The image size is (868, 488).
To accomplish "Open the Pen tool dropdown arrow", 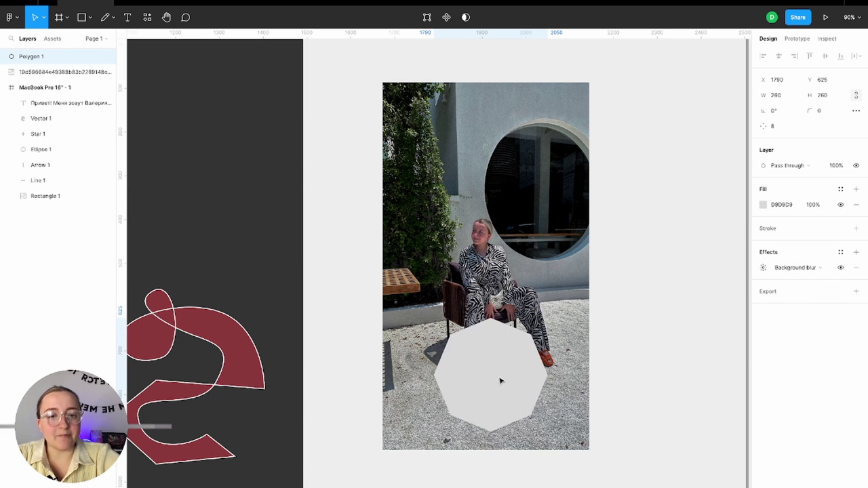I will [x=113, y=18].
